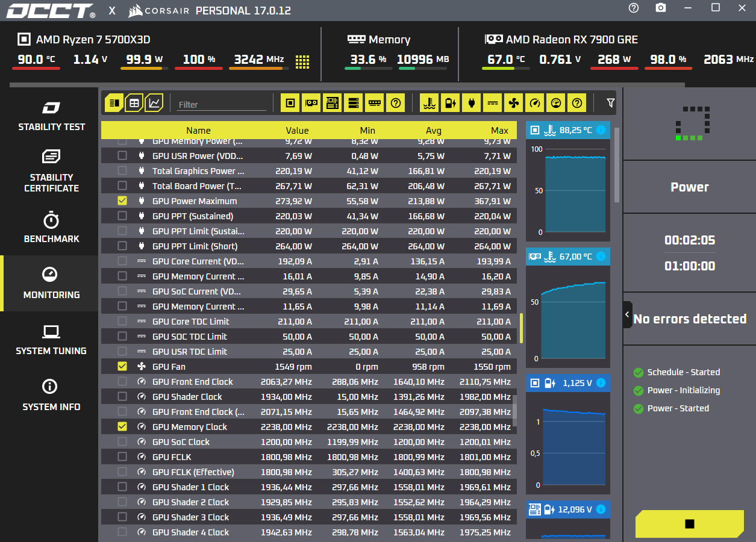The image size is (756, 542).
Task: Open info for the 88,25 °C graph
Action: pyautogui.click(x=601, y=129)
